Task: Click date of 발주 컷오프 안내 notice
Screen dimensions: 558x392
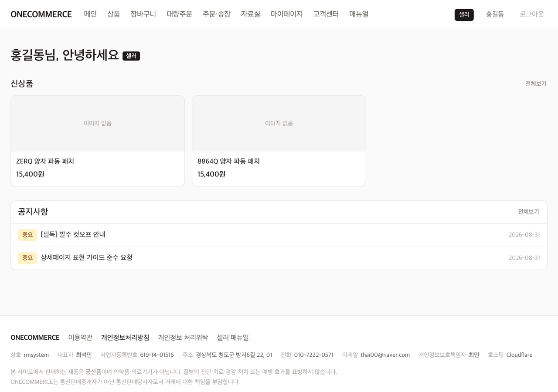Action: click(524, 235)
